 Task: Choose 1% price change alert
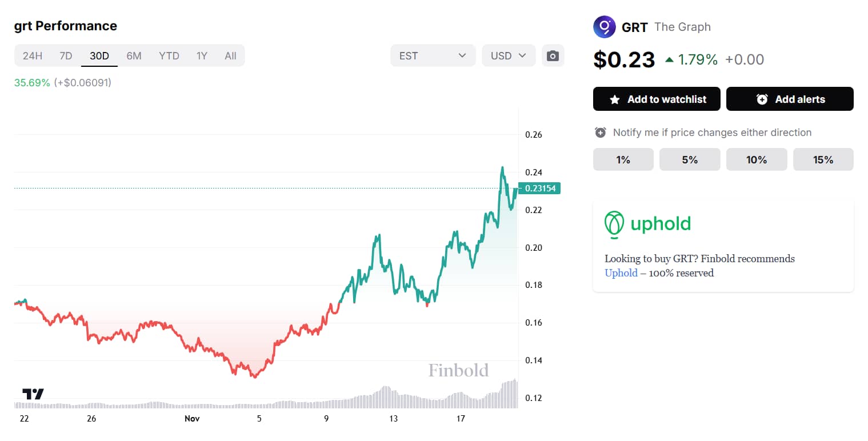(x=623, y=159)
